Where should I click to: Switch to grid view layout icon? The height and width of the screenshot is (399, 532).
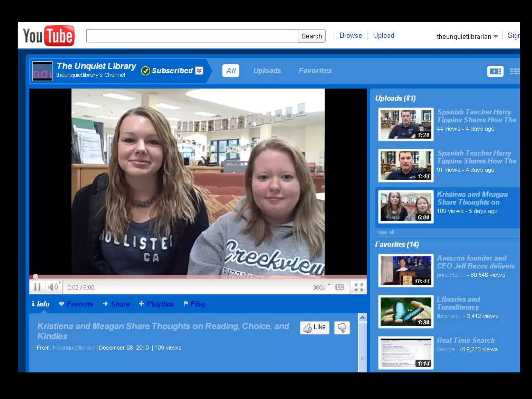coord(514,71)
